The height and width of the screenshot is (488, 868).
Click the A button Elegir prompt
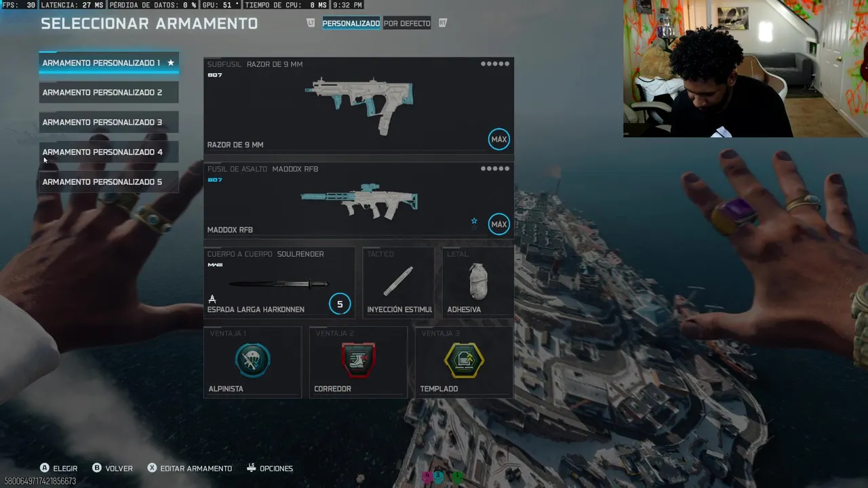pos(58,468)
